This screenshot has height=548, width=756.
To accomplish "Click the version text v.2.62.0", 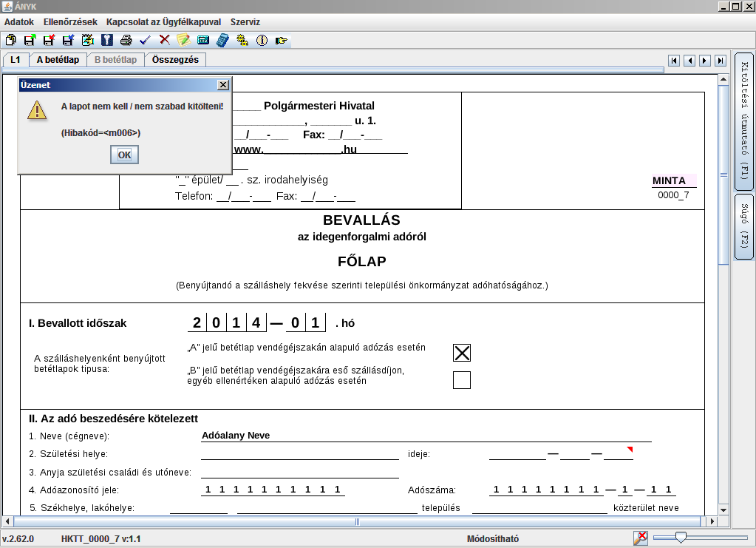I will [x=18, y=539].
